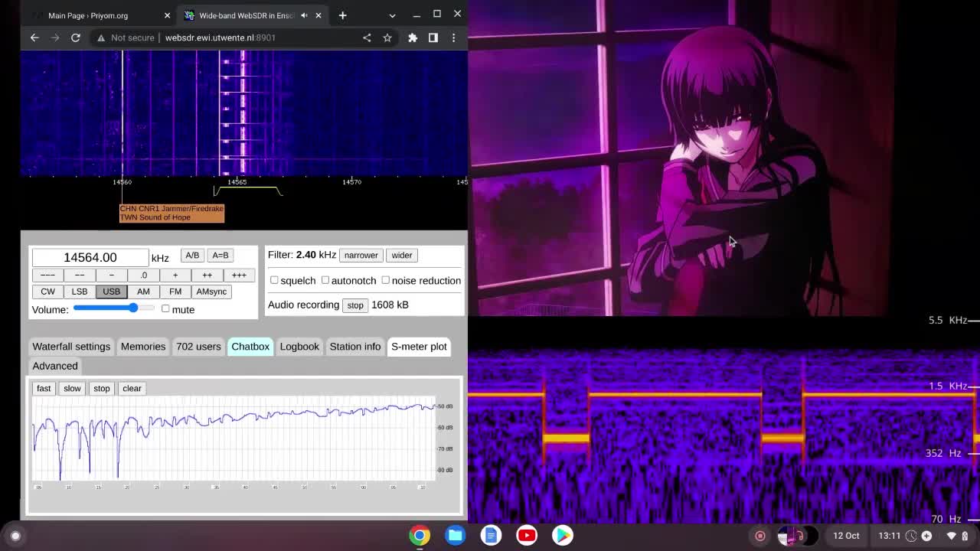
Task: Share this page from the address bar
Action: 367,37
